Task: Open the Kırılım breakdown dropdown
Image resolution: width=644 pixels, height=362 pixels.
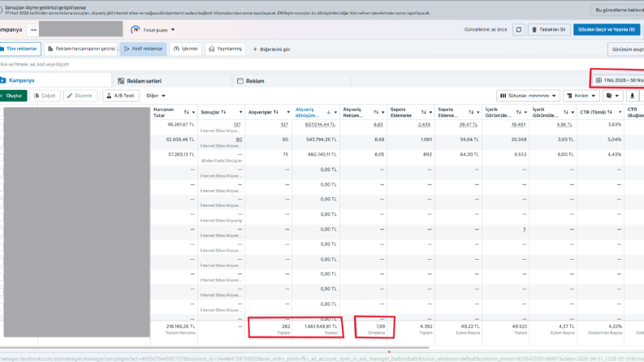Action: tap(581, 96)
